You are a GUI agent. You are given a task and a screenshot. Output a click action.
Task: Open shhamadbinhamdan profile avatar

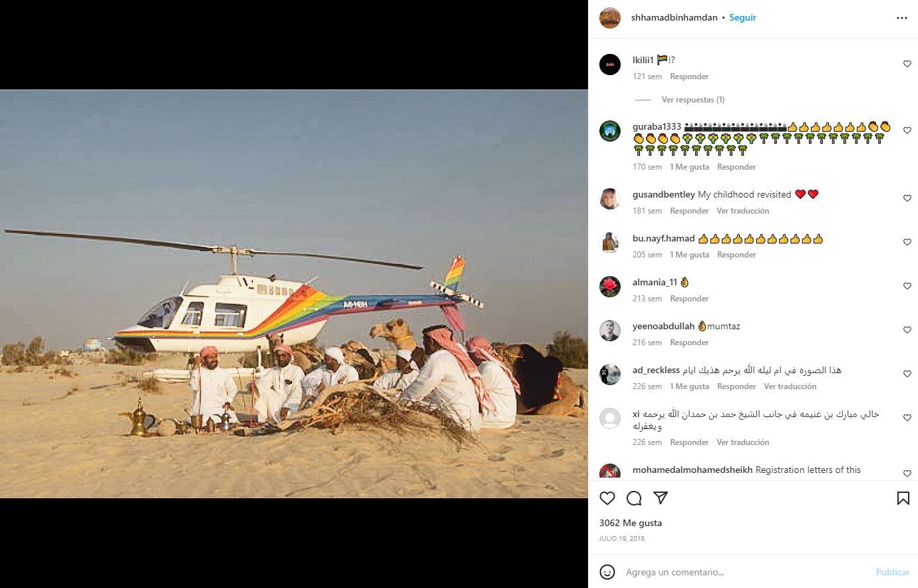coord(610,18)
